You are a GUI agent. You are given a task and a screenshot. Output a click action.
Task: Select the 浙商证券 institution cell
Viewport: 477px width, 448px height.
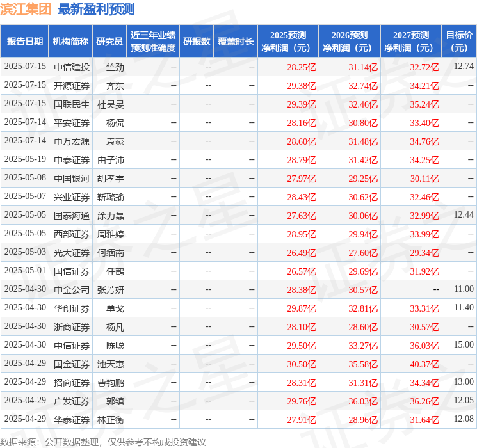point(72,327)
